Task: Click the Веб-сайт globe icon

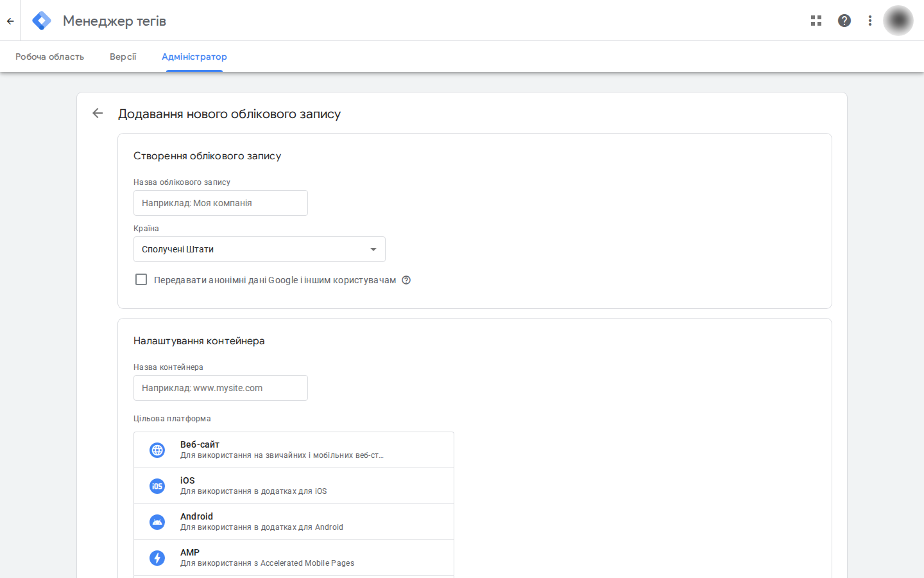Action: (x=157, y=450)
